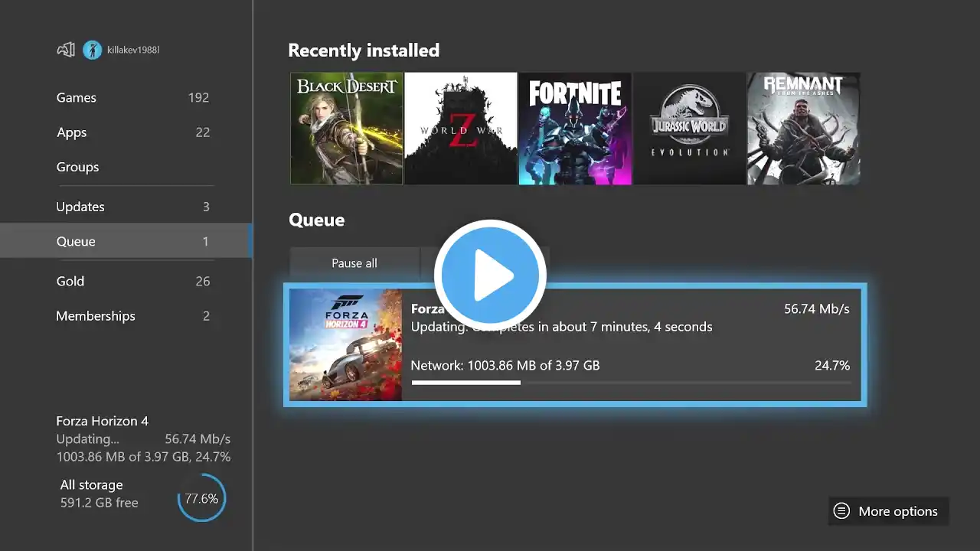
Task: Open the Black Desert game tile
Action: pos(346,129)
